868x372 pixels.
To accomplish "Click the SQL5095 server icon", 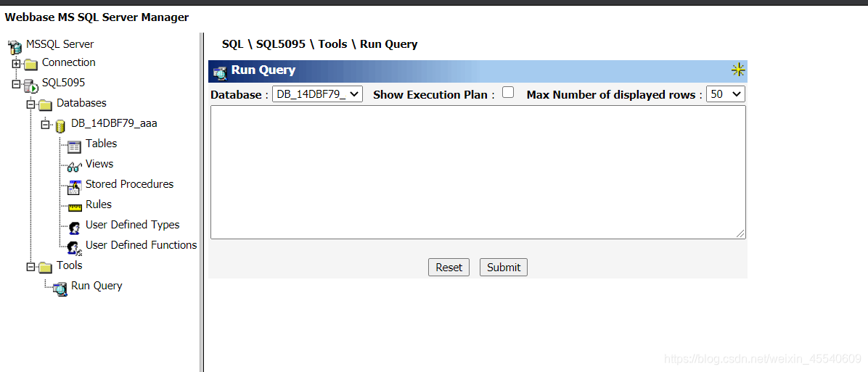I will click(30, 85).
